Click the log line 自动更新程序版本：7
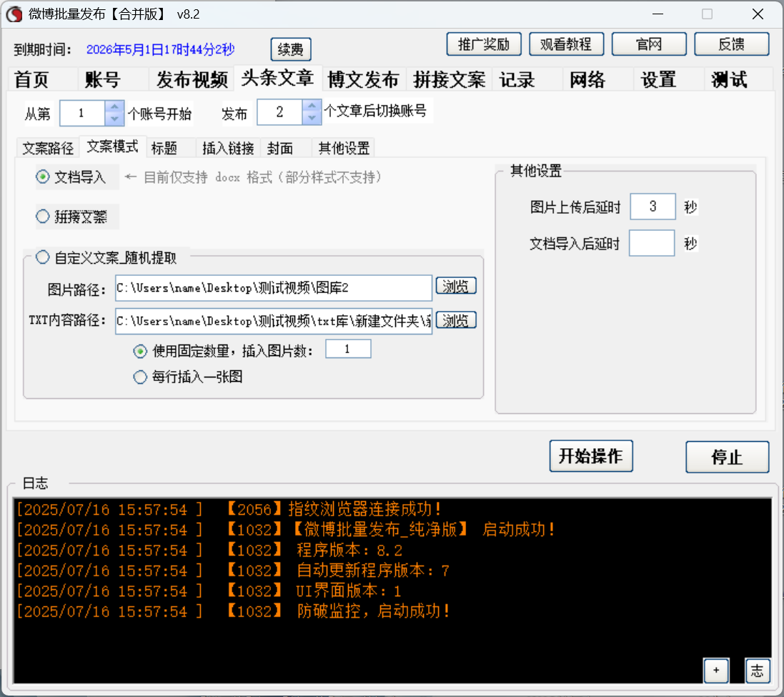The width and height of the screenshot is (784, 697). [233, 570]
